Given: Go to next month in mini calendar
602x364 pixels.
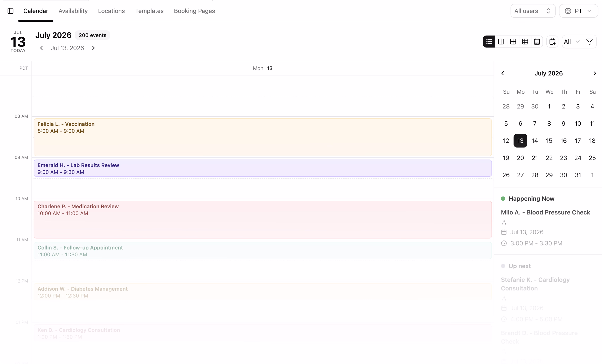Looking at the screenshot, I should 595,73.
